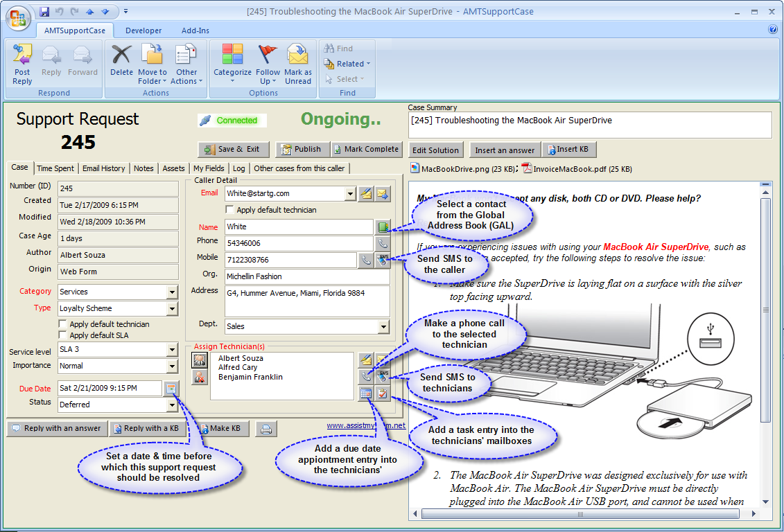Switch to the Notes tab

143,168
